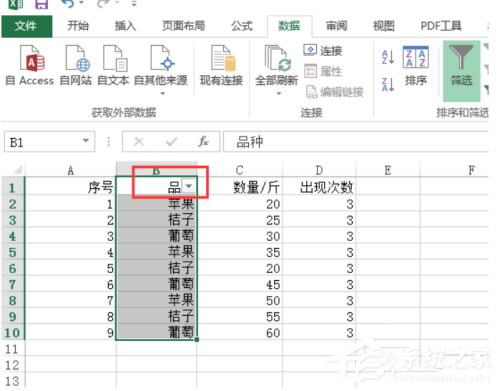Click cell C9 with value 55
This screenshot has height=391, width=500.
(239, 316)
